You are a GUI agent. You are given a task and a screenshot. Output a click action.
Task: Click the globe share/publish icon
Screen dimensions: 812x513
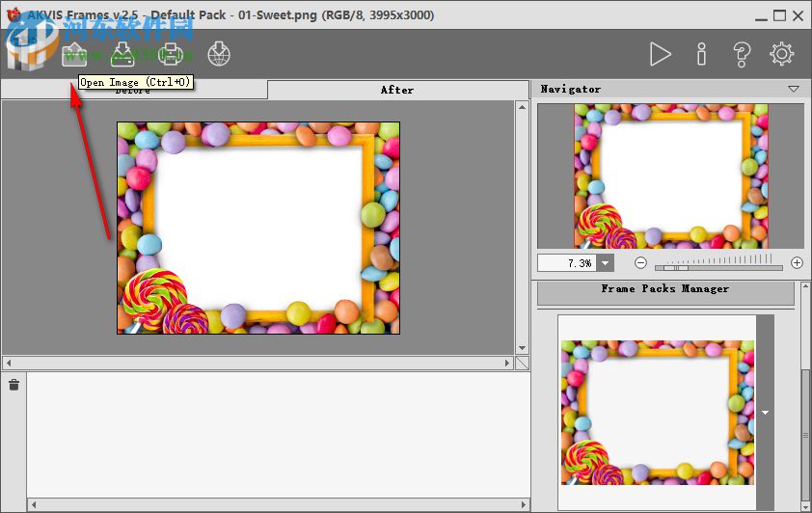point(219,54)
